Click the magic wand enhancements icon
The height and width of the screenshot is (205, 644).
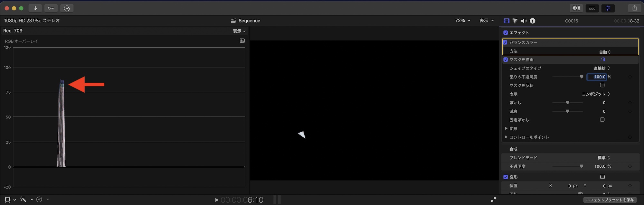coord(23,200)
